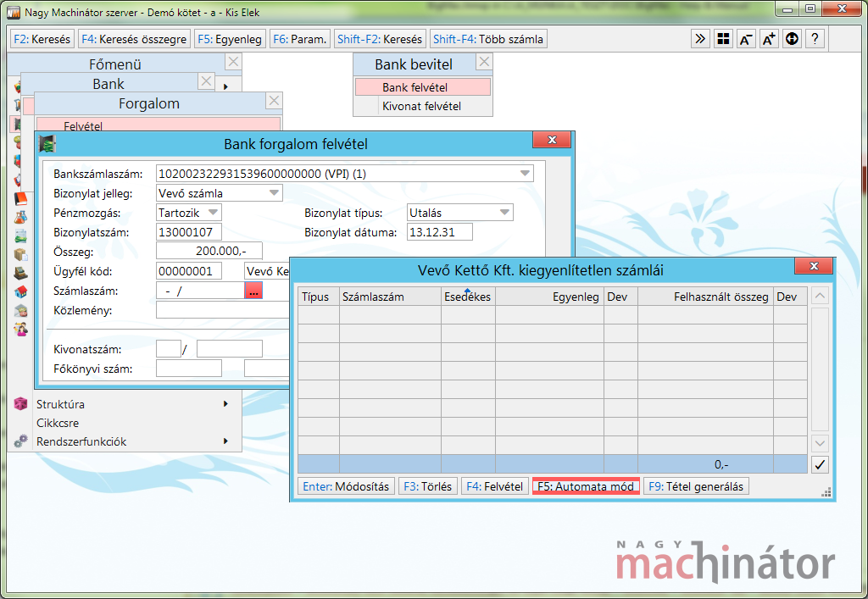Decrease font size with A- icon
The width and height of the screenshot is (868, 599).
pos(746,39)
